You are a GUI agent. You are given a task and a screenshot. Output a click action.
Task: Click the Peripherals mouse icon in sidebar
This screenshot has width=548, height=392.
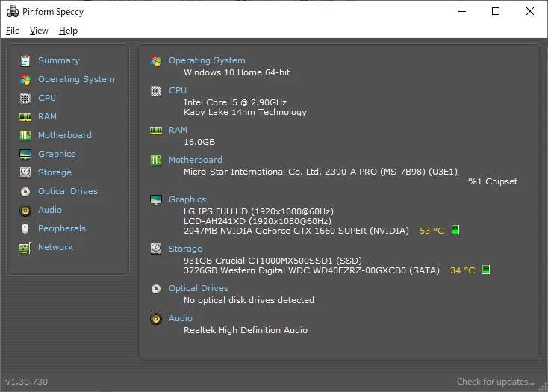tap(25, 228)
